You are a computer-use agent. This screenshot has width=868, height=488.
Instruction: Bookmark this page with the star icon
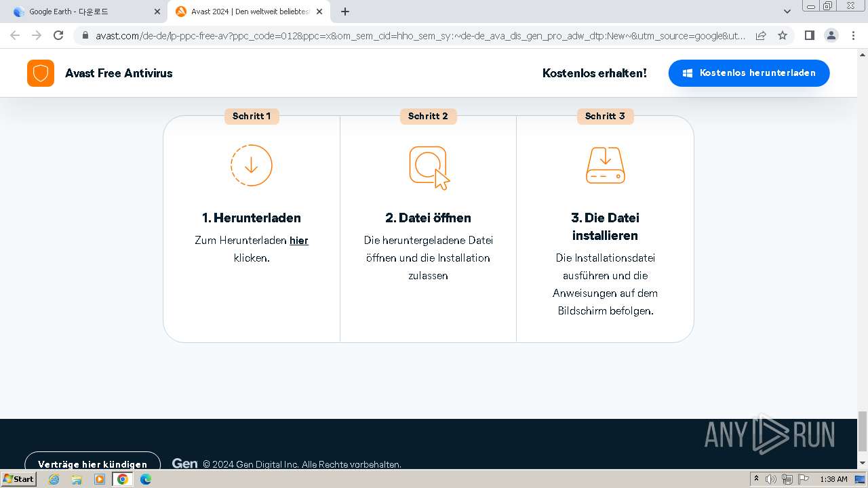click(x=783, y=35)
